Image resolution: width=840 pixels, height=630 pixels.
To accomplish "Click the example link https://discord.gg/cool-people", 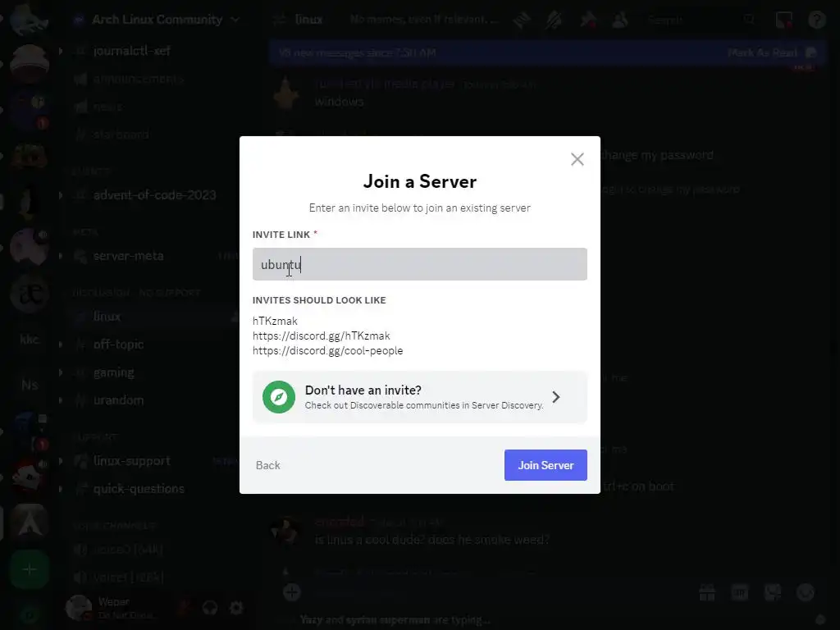I will click(327, 351).
